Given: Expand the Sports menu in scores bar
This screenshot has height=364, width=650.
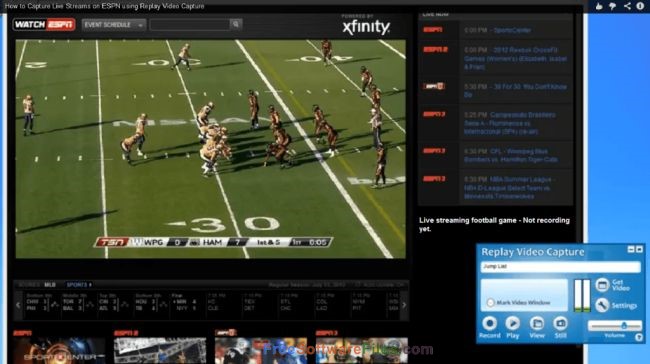Looking at the screenshot, I should [x=79, y=285].
